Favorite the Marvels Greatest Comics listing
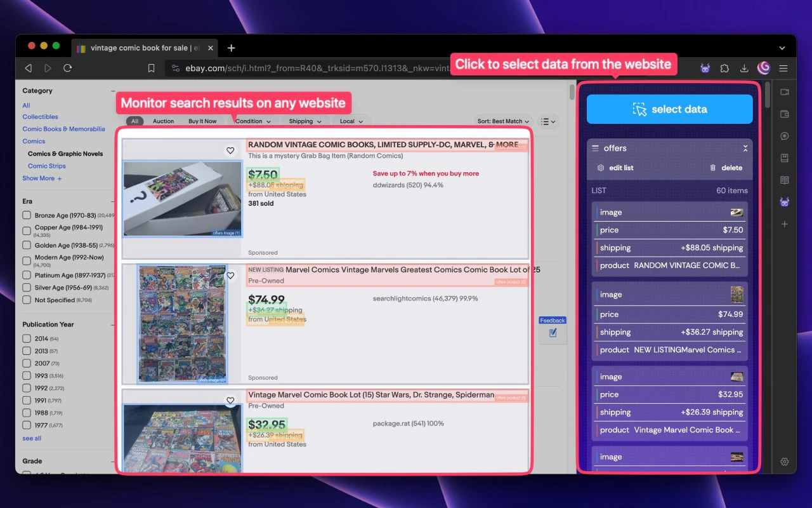Screen dimensions: 812x508 [230, 276]
